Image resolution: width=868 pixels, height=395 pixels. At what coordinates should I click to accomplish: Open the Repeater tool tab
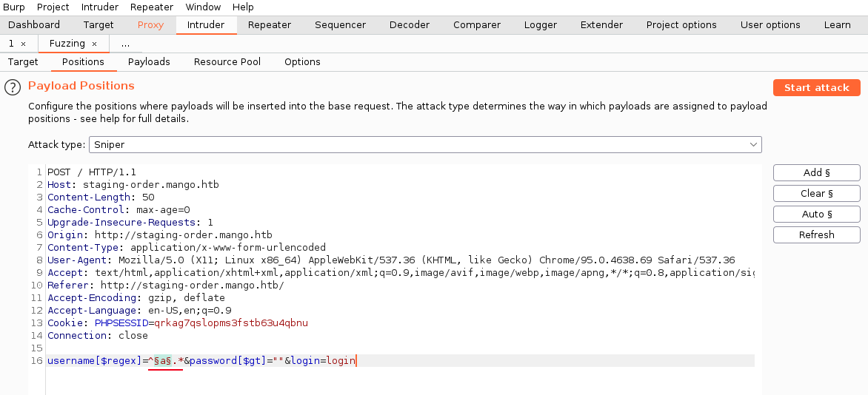[x=270, y=24]
